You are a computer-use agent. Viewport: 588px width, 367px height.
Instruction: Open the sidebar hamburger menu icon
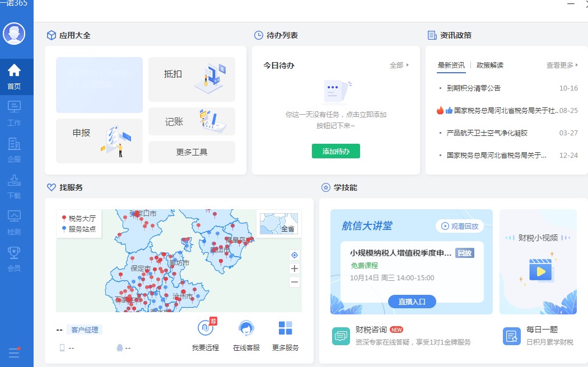(14, 352)
